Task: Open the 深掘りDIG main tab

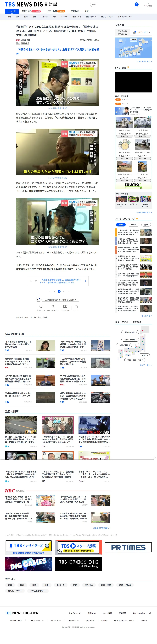Action: 31,11
